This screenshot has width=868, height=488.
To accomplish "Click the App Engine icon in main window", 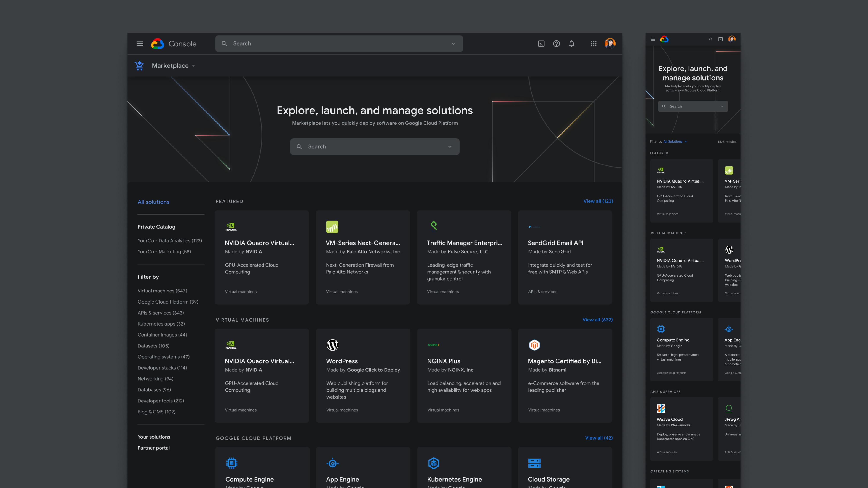I will tap(332, 463).
